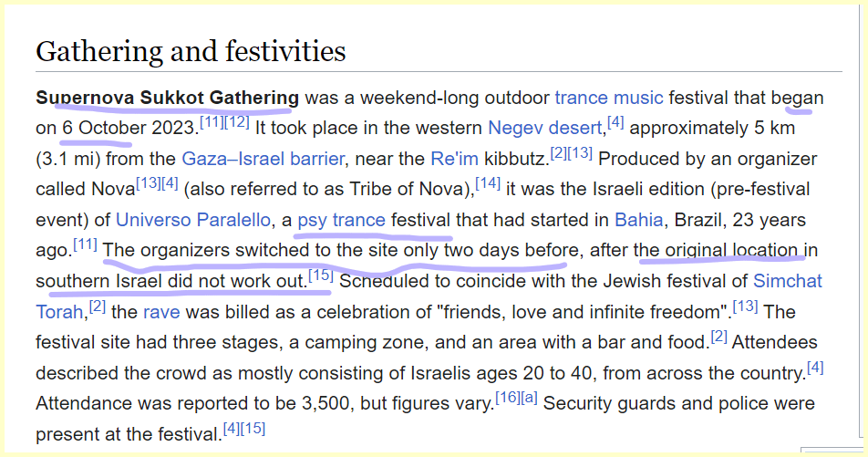Open citation [15] after 'did not work out'
Image resolution: width=868 pixels, height=457 pixels.
[320, 275]
